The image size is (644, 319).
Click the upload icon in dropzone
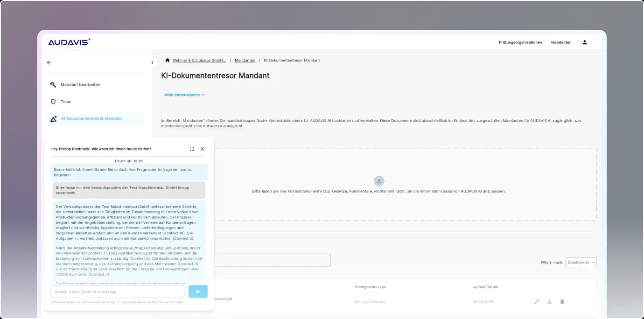[x=379, y=181]
